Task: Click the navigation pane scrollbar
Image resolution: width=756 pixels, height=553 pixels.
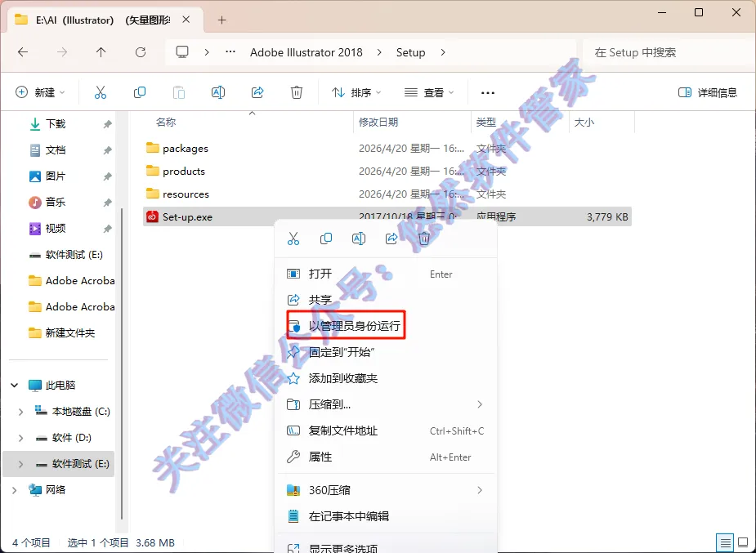Action: pyautogui.click(x=122, y=363)
